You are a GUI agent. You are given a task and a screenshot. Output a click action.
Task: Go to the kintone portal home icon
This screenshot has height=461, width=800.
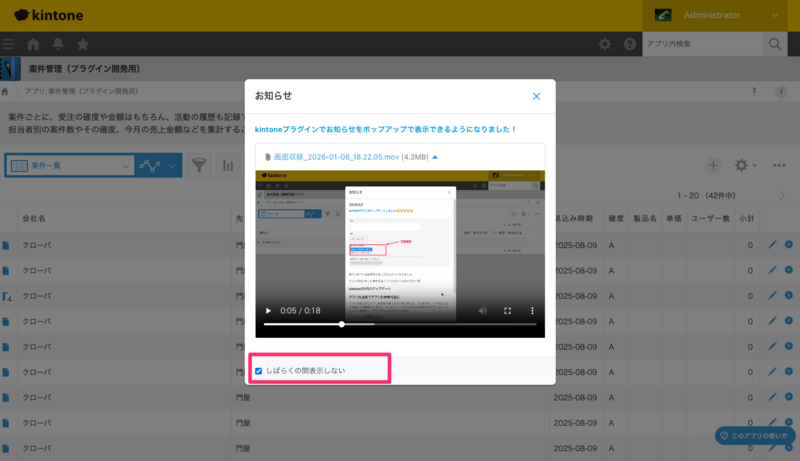click(33, 44)
